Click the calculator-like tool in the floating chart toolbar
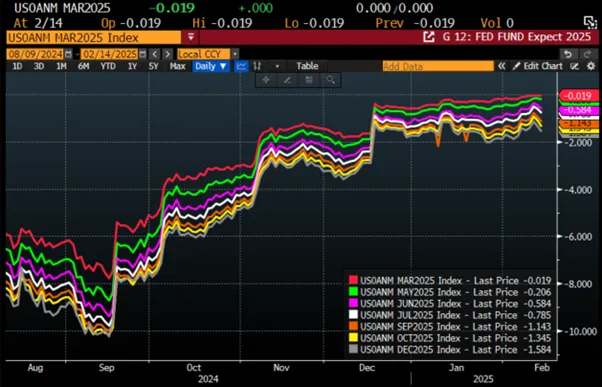Viewport: 602px width, 387px height. (x=309, y=80)
